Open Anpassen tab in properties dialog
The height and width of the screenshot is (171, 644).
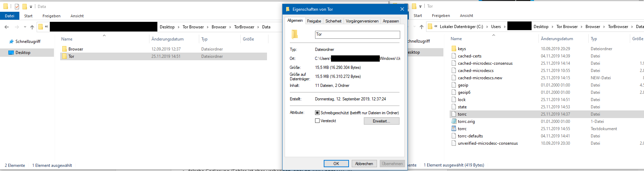391,21
